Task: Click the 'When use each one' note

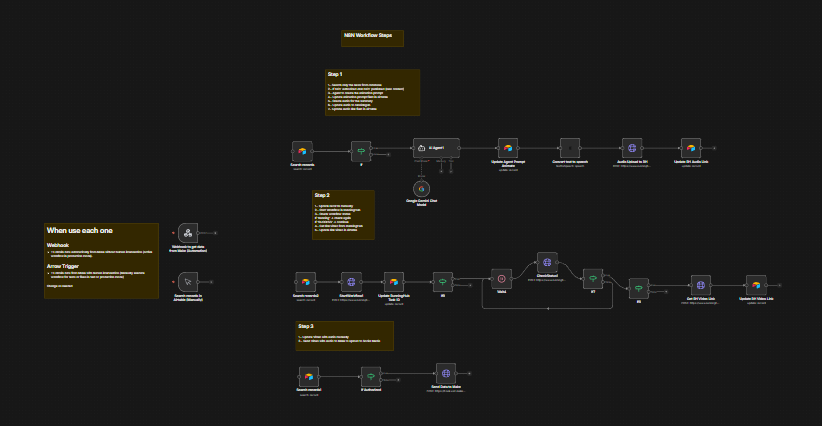Action: tap(102, 260)
